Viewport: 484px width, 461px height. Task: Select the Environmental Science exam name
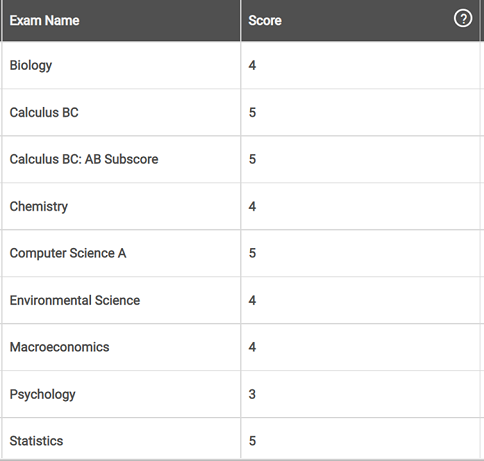75,300
